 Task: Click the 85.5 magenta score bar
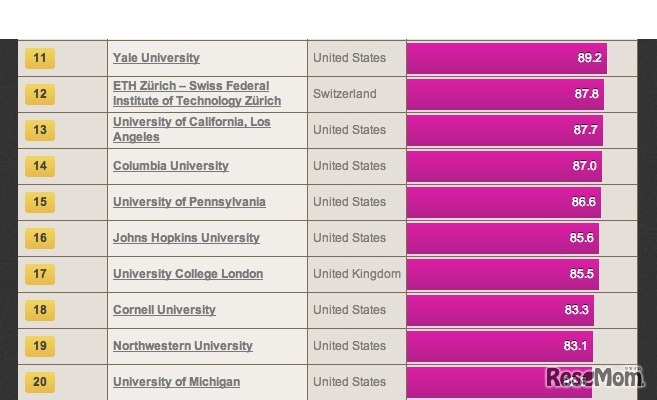tap(502, 274)
